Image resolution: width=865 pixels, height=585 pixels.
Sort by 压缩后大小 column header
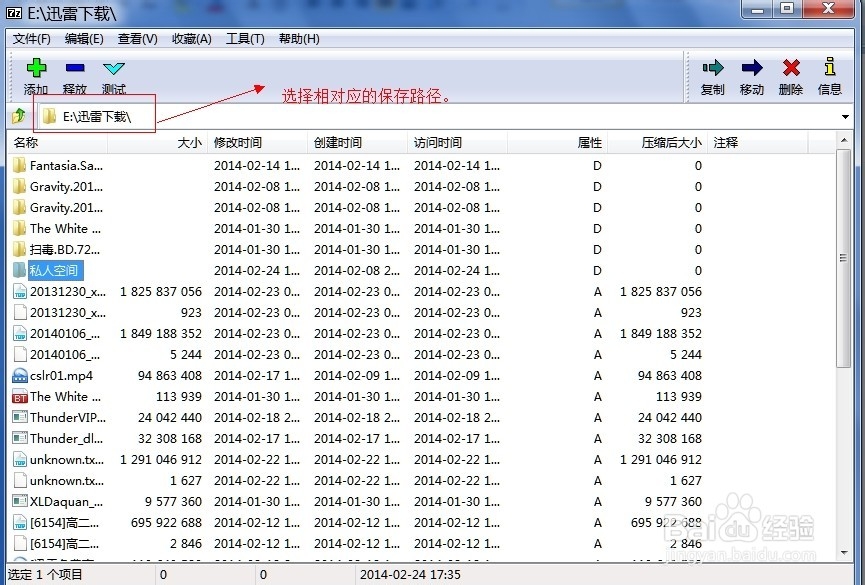pyautogui.click(x=657, y=143)
